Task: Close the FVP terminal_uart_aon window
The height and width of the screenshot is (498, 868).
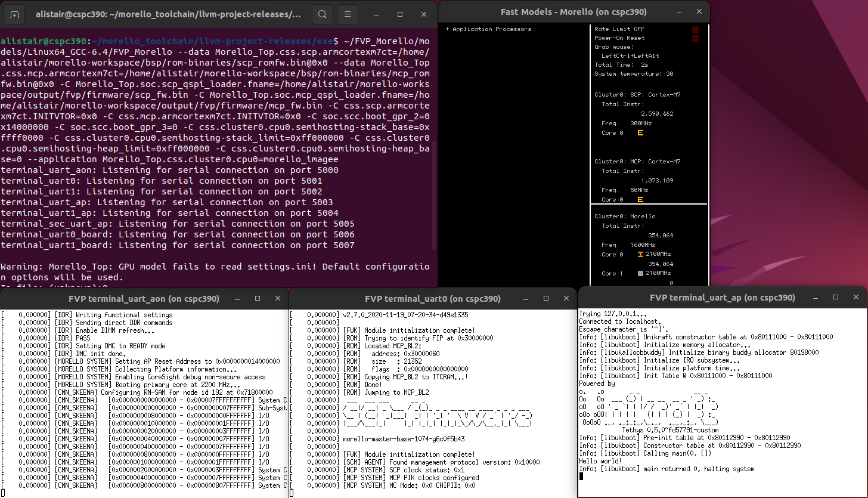Action: (278, 298)
